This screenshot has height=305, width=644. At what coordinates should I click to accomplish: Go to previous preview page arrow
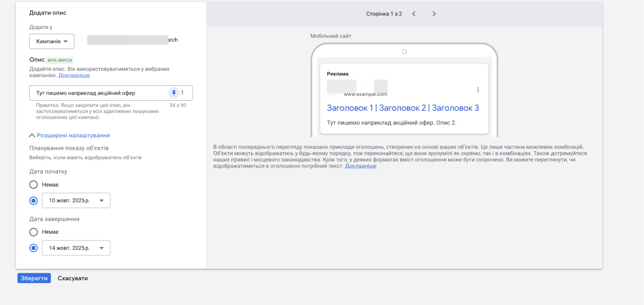(x=414, y=14)
